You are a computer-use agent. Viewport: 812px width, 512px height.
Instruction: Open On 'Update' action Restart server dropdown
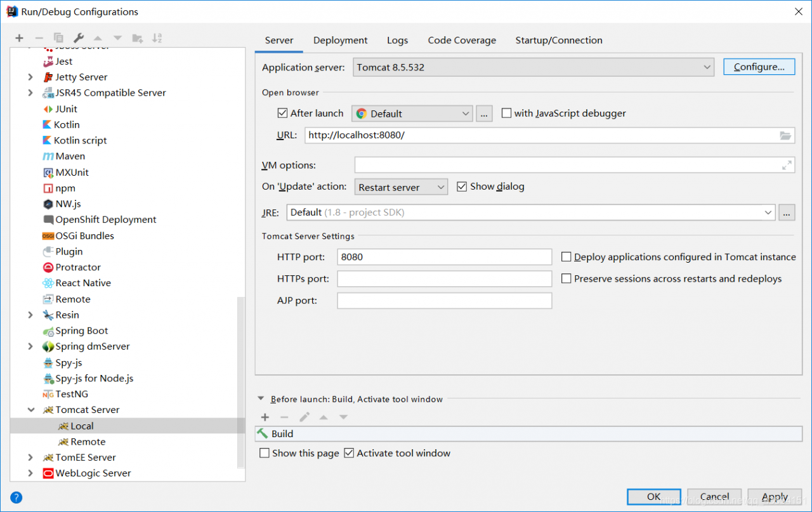(x=401, y=187)
